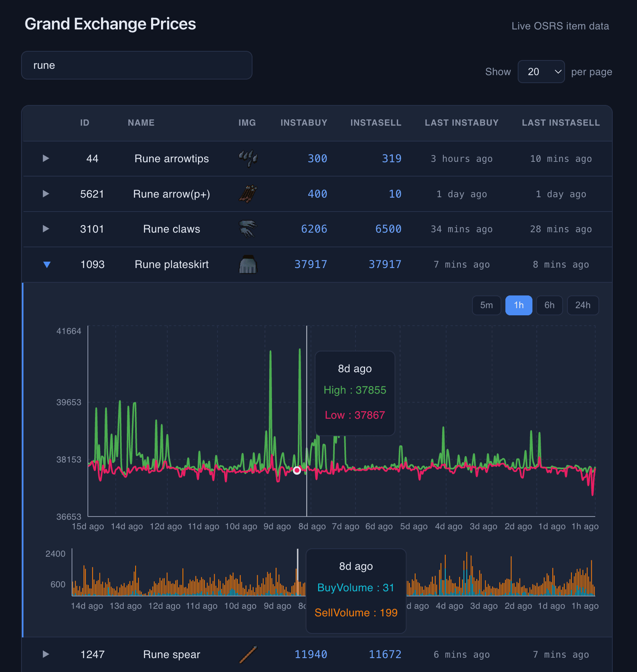
Task: Click the '15d ago' price axis label
Action: point(88,526)
